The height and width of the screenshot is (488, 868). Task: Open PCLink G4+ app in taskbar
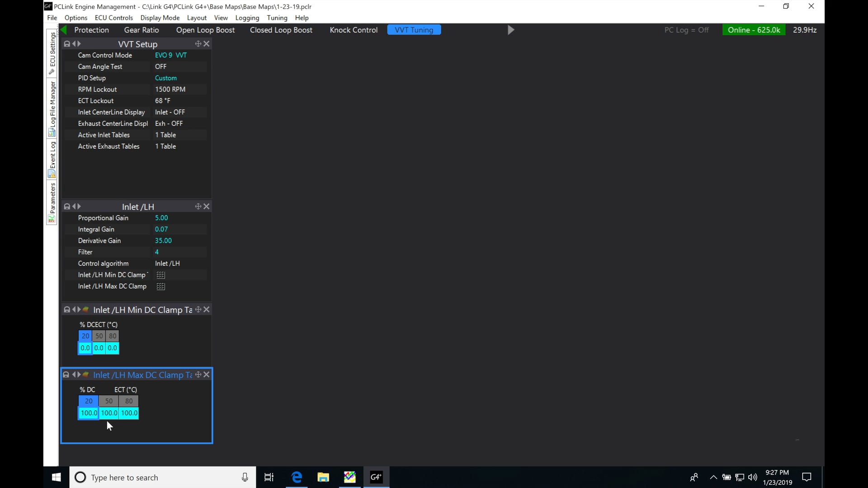[376, 477]
